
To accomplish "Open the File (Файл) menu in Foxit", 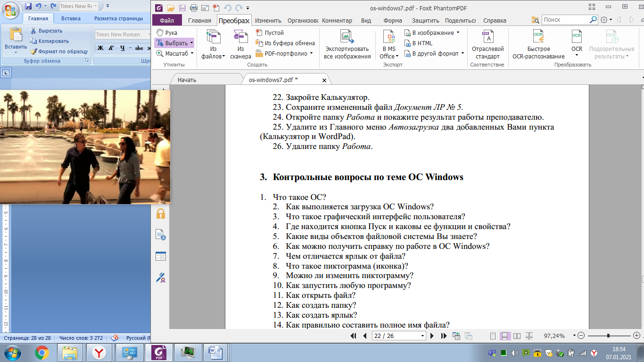I will coord(167,20).
